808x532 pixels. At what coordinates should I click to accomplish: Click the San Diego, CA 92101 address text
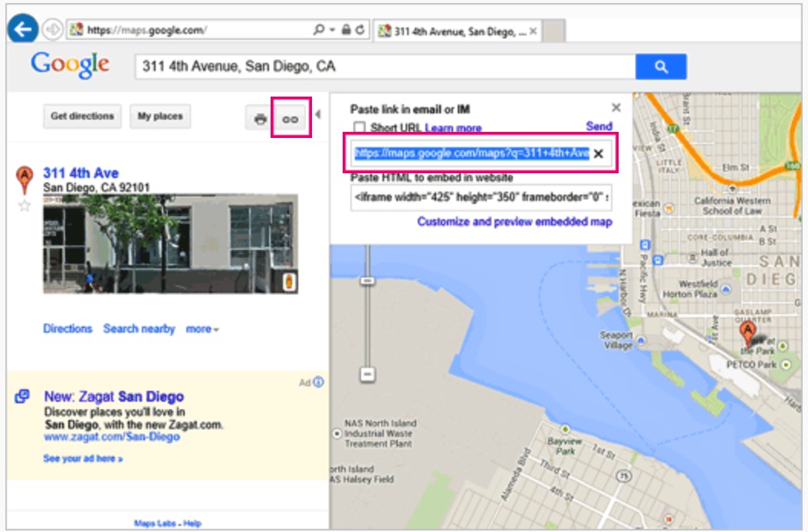[x=97, y=187]
